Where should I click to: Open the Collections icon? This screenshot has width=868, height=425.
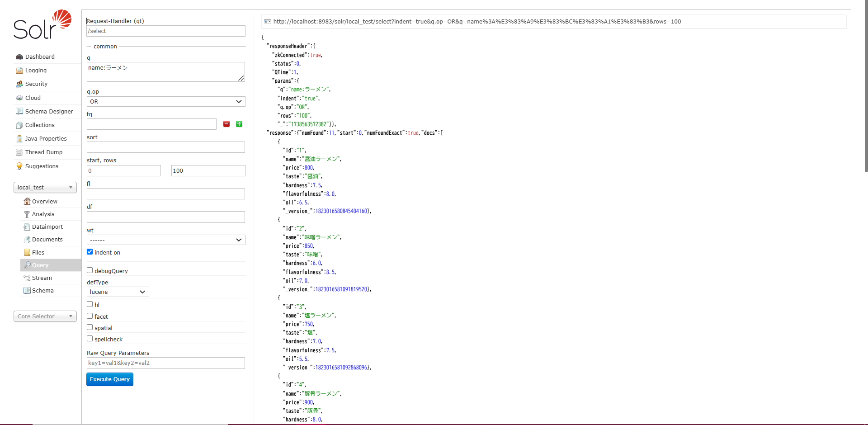[19, 125]
